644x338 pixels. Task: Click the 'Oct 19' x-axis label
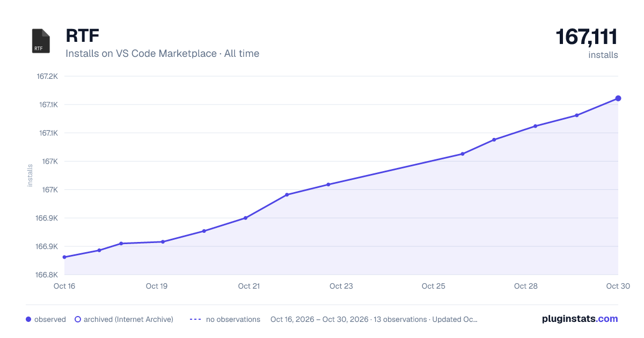pos(157,286)
